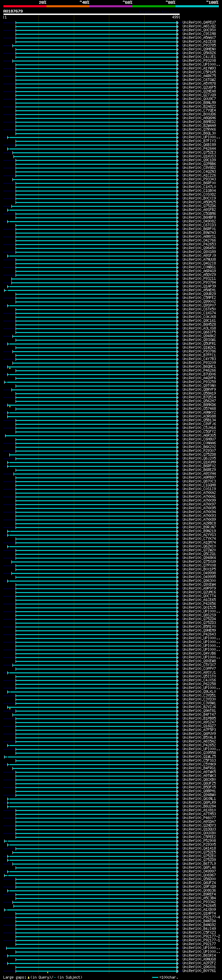Select hit UniRef100_B8MKD6
This screenshot has width=222, height=980.
click(199, 405)
